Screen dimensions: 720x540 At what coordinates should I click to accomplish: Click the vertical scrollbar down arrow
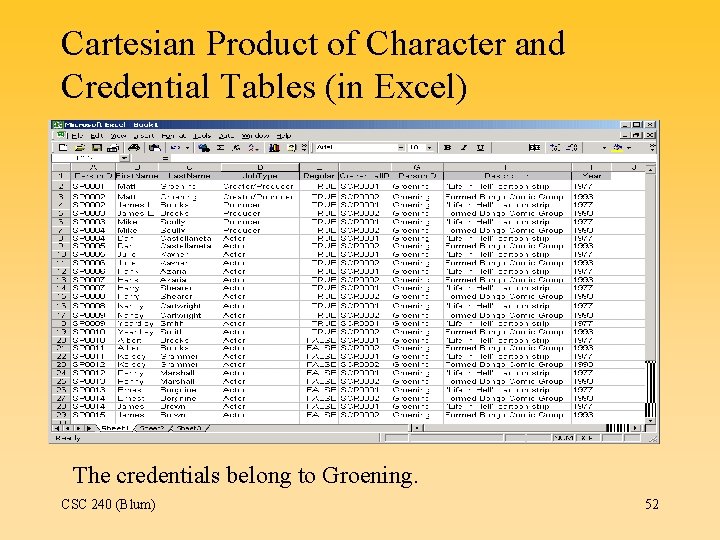650,420
